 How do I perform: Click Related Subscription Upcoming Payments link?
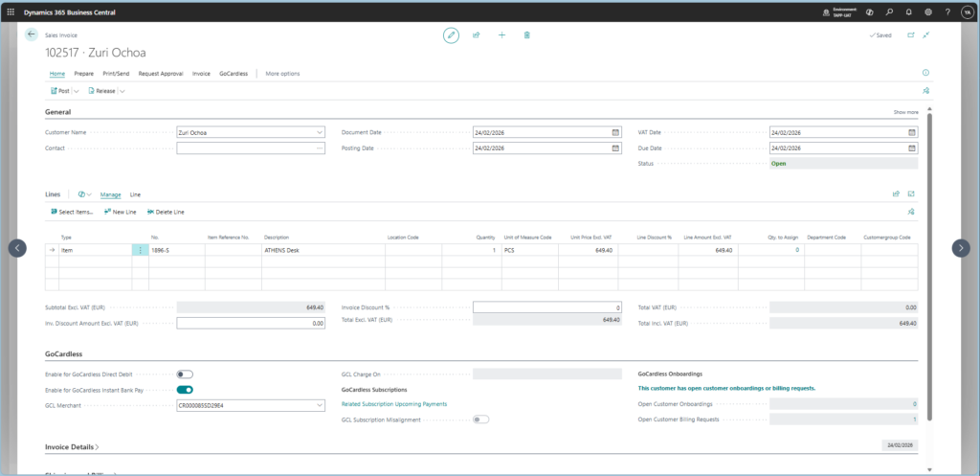393,404
